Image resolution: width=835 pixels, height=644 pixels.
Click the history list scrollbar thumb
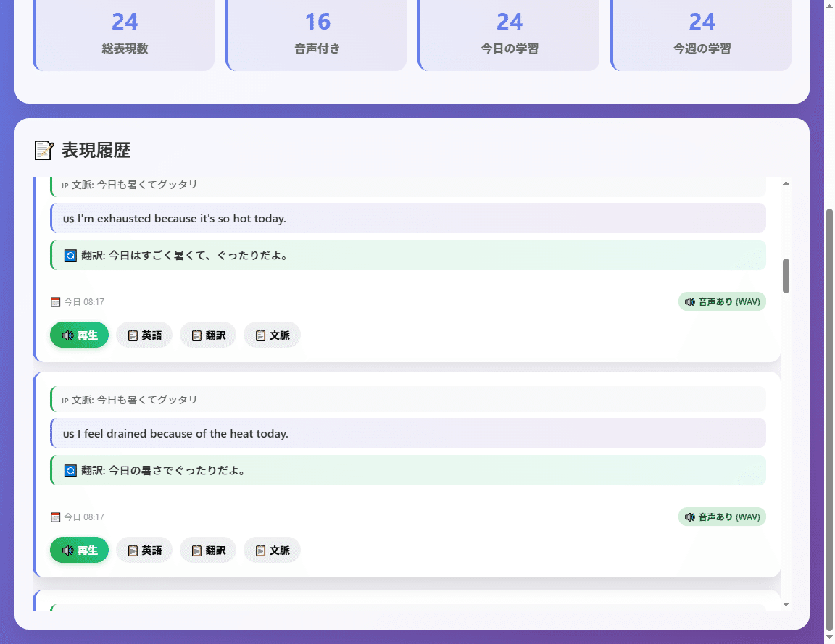786,275
